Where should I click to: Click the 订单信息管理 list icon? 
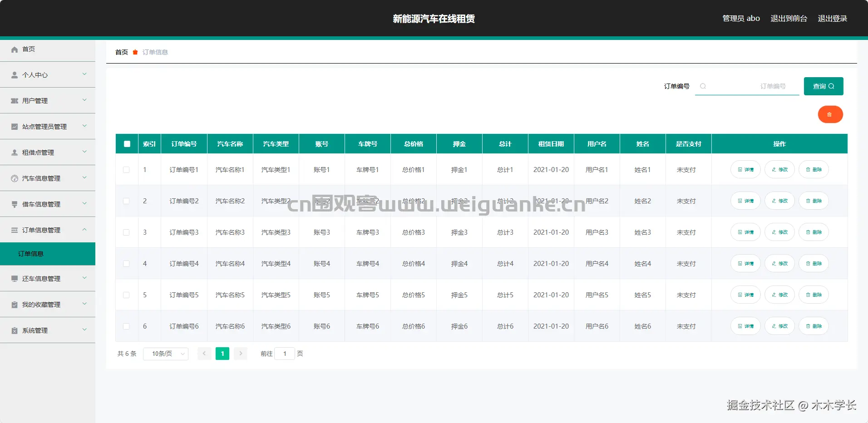(x=15, y=230)
